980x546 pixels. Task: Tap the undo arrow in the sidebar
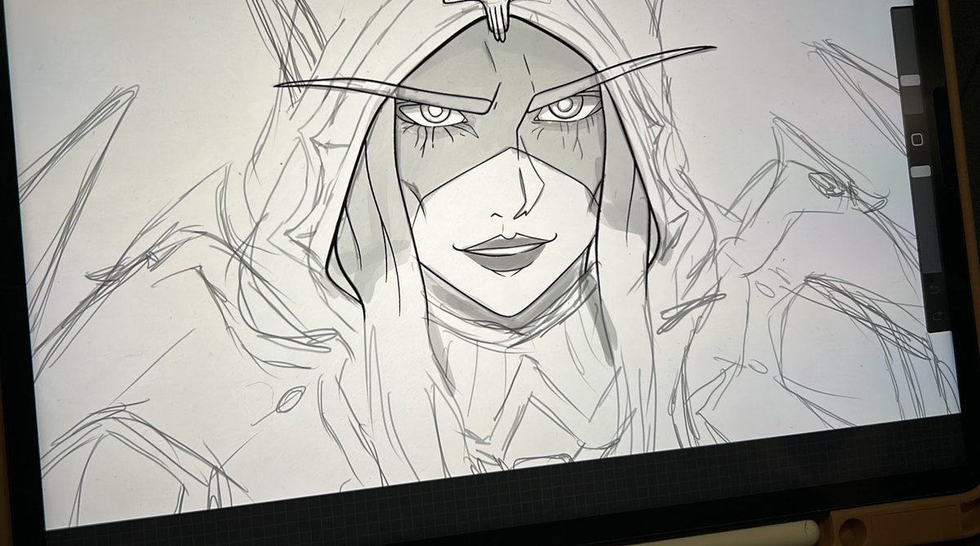[934, 290]
